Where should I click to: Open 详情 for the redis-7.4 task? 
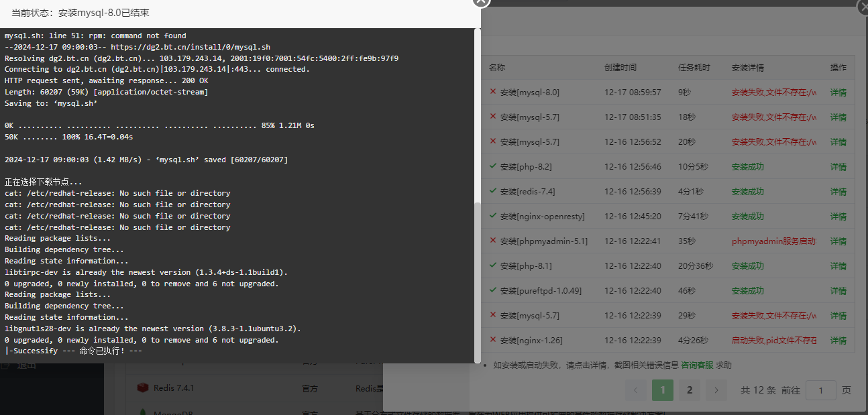(838, 192)
